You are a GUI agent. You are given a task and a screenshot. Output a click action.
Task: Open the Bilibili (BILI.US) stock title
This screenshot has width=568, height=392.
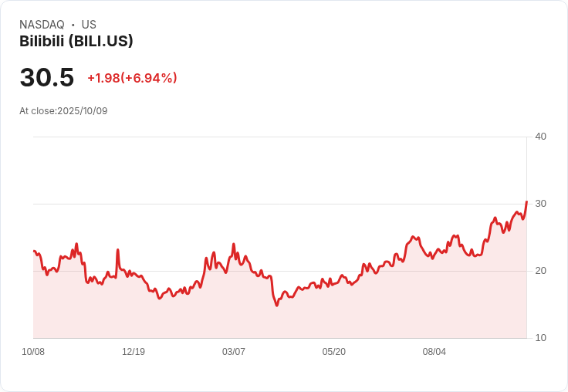click(x=76, y=41)
